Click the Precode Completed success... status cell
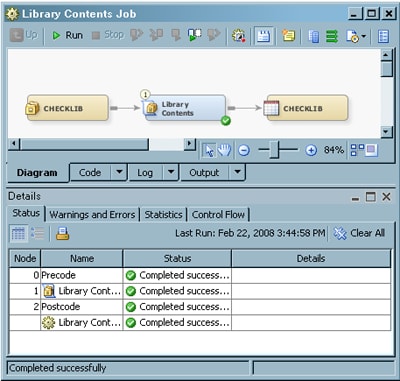The height and width of the screenshot is (381, 400). 177,275
